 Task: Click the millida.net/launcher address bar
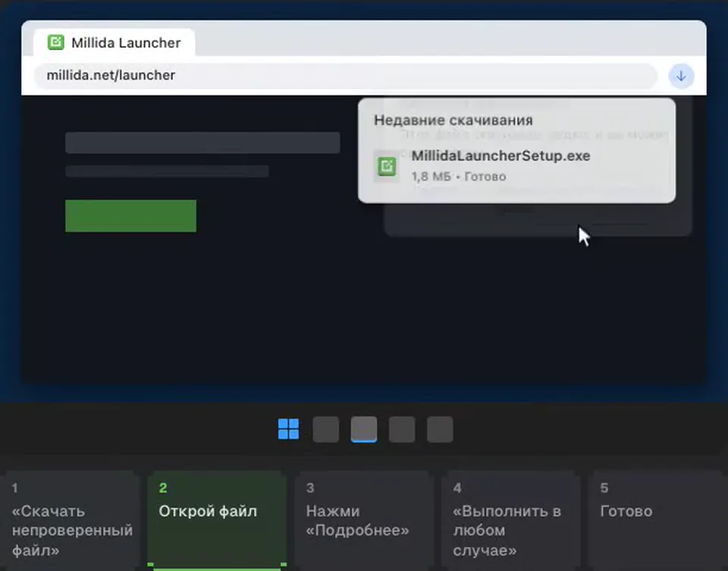[x=346, y=75]
